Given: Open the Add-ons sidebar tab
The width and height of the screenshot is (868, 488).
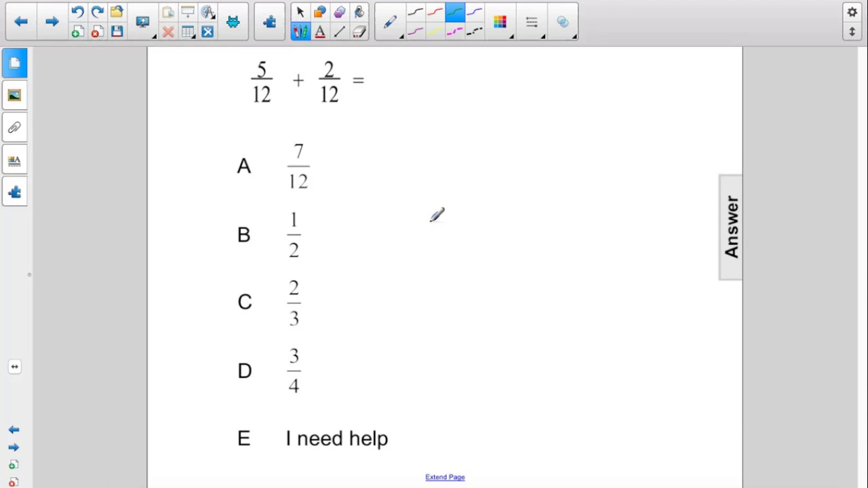Looking at the screenshot, I should pos(14,193).
